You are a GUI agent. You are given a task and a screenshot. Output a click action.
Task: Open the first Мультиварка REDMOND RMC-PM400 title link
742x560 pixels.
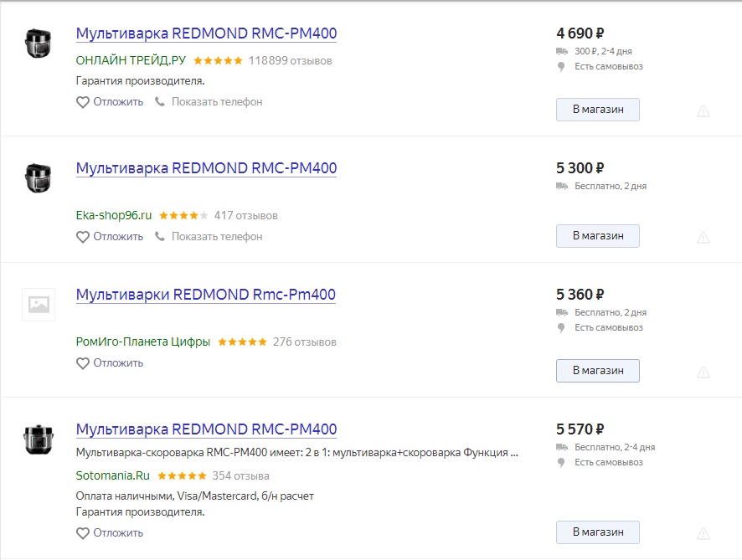206,33
